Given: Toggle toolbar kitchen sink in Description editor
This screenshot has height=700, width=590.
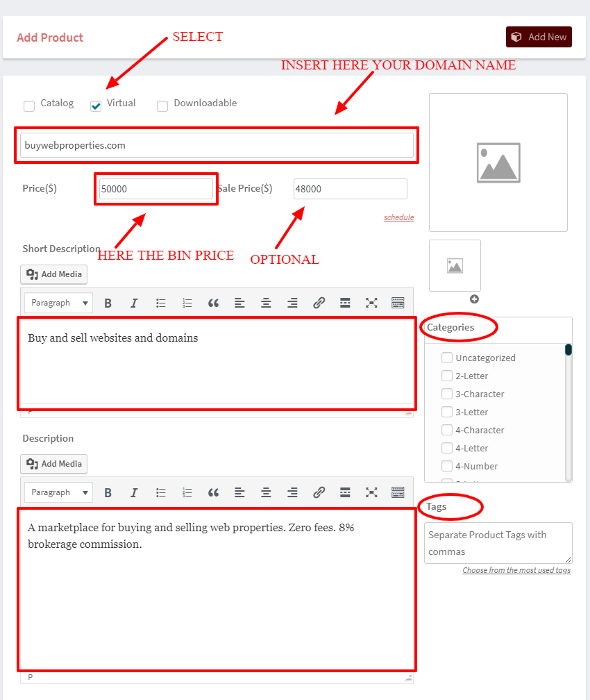Looking at the screenshot, I should point(398,492).
